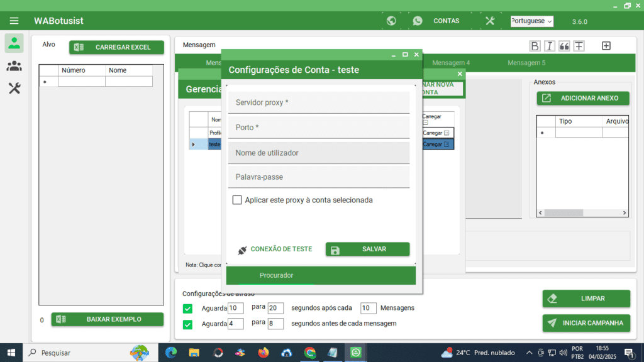Click the Windows Start button
The height and width of the screenshot is (362, 644).
(11, 353)
